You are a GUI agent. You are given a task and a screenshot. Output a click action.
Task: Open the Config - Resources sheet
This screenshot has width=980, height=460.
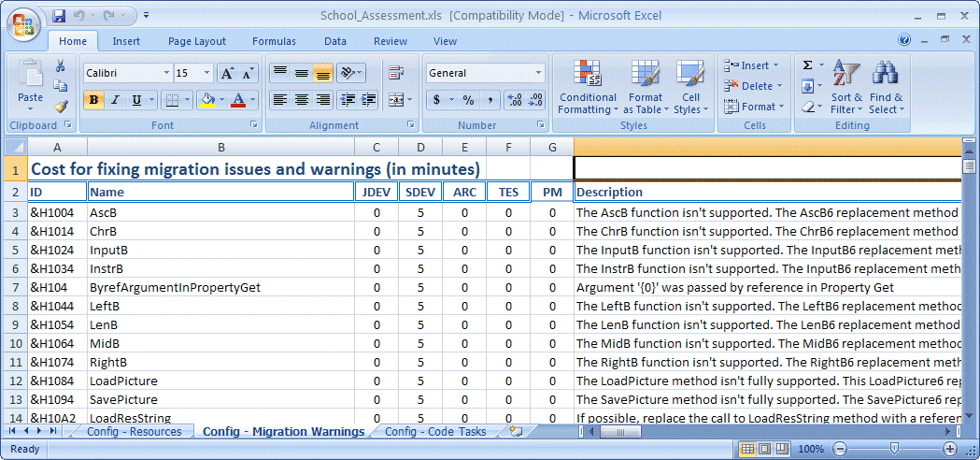point(134,431)
